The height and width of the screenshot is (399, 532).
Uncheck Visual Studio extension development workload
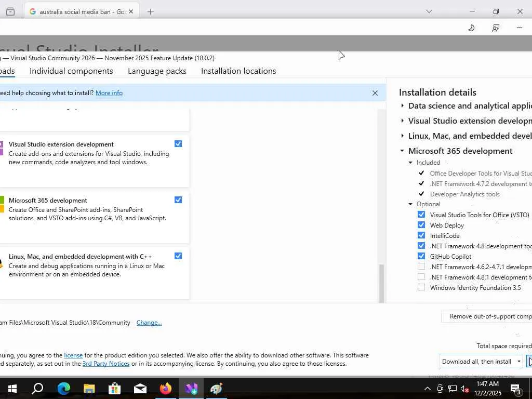pyautogui.click(x=178, y=144)
